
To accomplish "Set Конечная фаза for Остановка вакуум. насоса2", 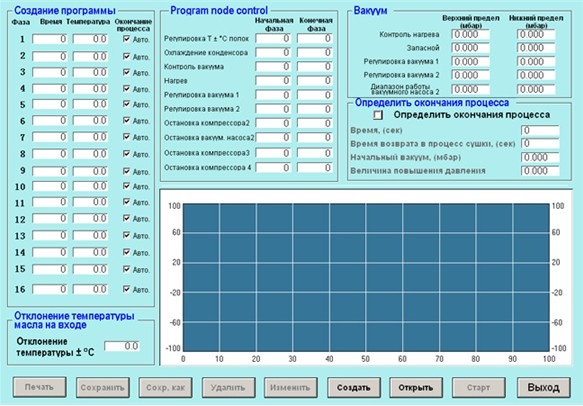I will (315, 138).
